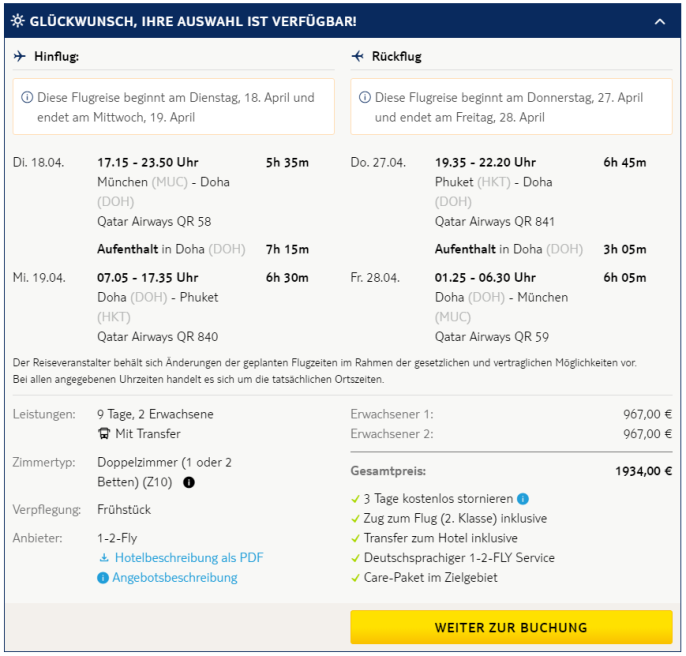Click the Qatar Airways QR 840 flight
The height and width of the screenshot is (656, 686).
coord(157,337)
